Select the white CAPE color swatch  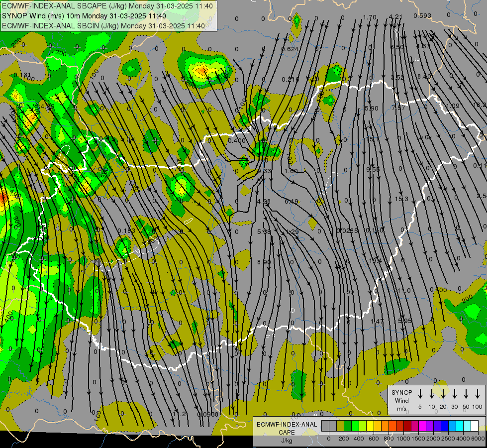click(x=474, y=426)
